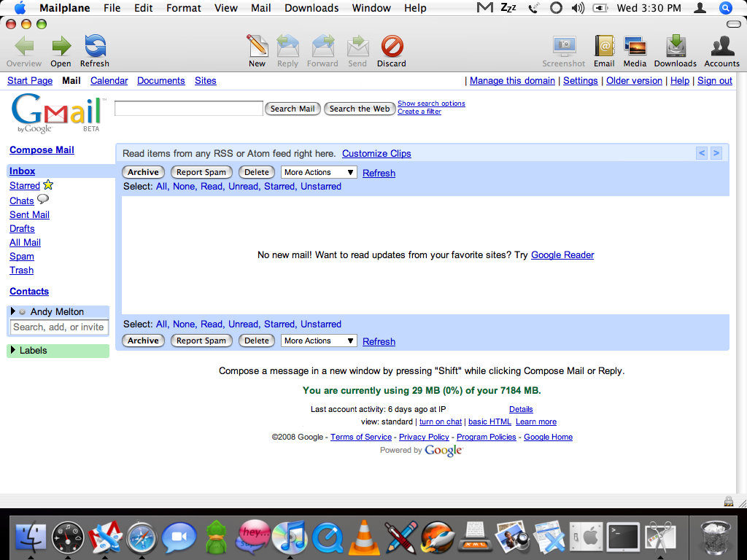Open the Trash folder

[x=21, y=270]
